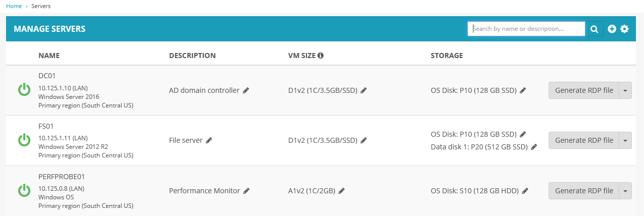Focus the search by name field
This screenshot has width=644, height=216.
[526, 29]
